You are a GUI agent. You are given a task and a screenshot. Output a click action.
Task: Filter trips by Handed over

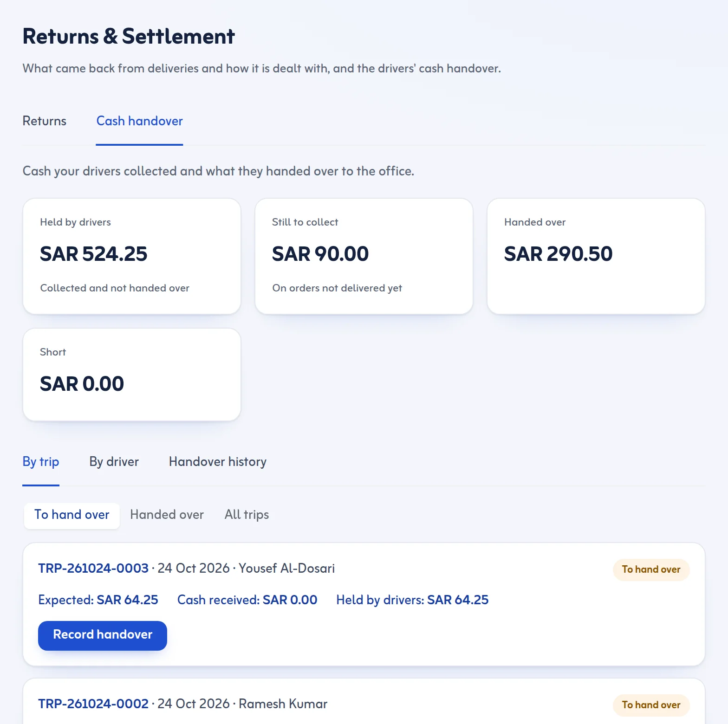click(167, 515)
